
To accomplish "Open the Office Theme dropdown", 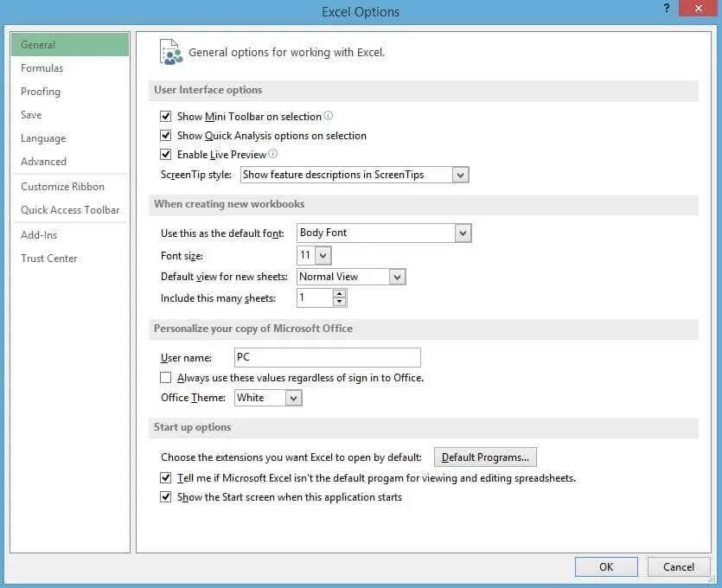I will point(293,398).
